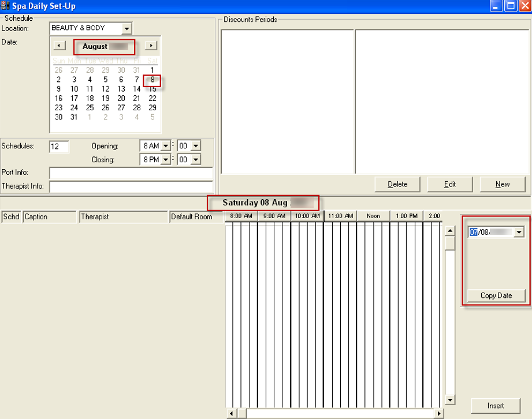Click inside the Port Info field
Screen dimensions: 532x419
point(130,173)
